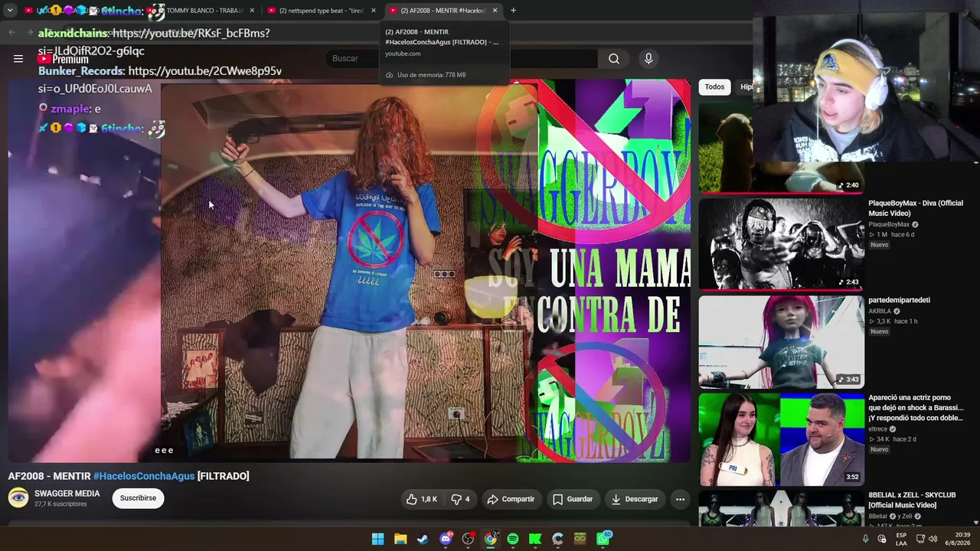This screenshot has height=551, width=980.
Task: Open the Barassi eltrece video thumbnail
Action: (x=781, y=439)
